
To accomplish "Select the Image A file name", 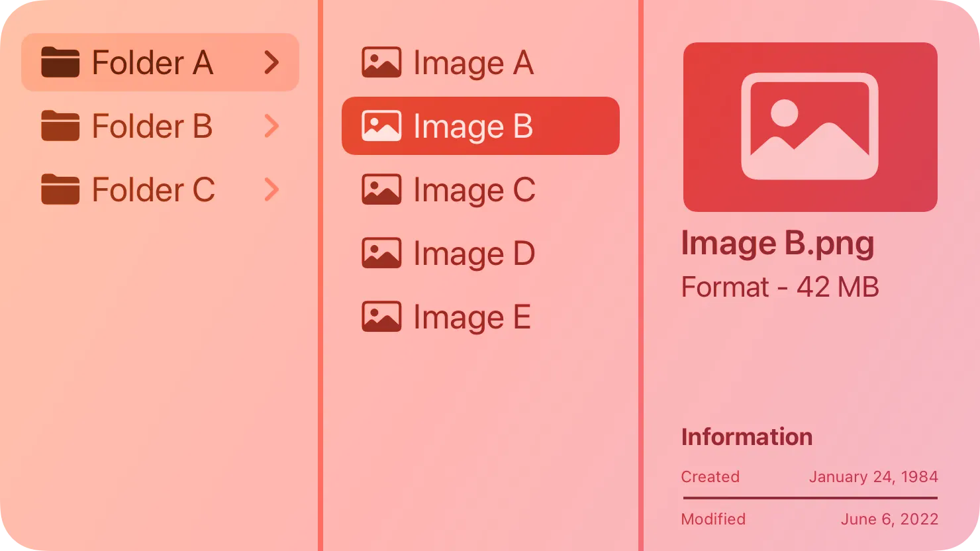I will (473, 63).
